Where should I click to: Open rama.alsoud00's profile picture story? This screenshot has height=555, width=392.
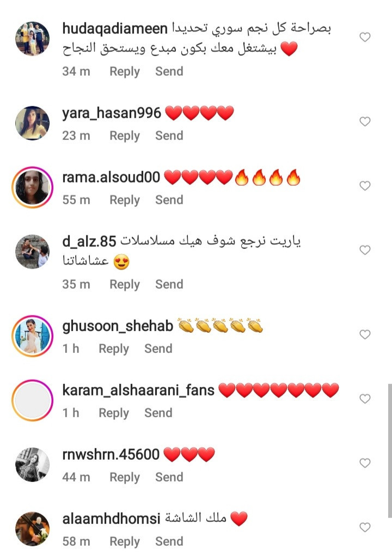(32, 187)
